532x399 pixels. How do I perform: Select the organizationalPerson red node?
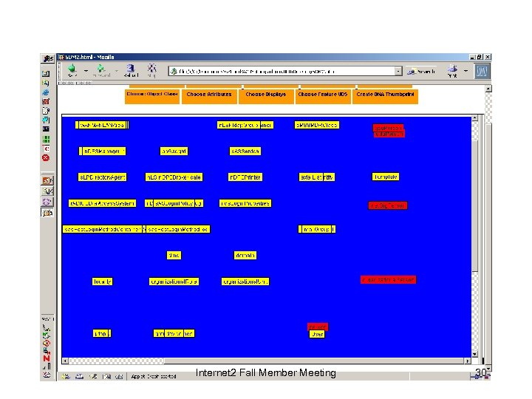click(388, 279)
